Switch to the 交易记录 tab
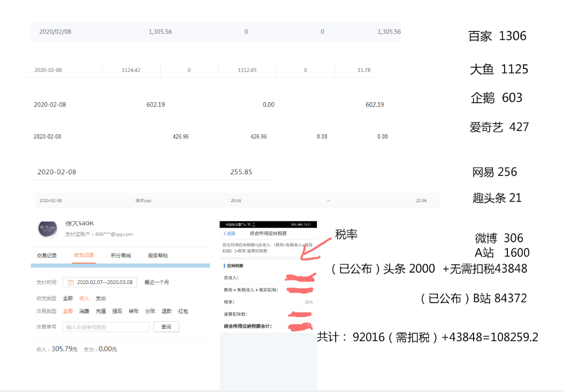The image size is (563, 392). click(x=47, y=255)
